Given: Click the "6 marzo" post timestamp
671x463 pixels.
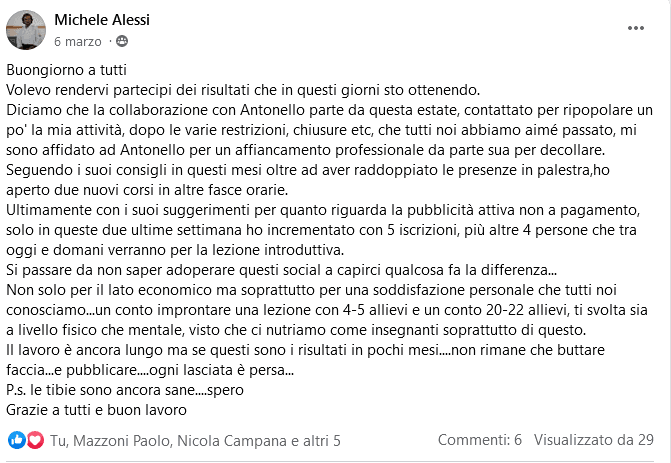Looking at the screenshot, I should tap(78, 42).
